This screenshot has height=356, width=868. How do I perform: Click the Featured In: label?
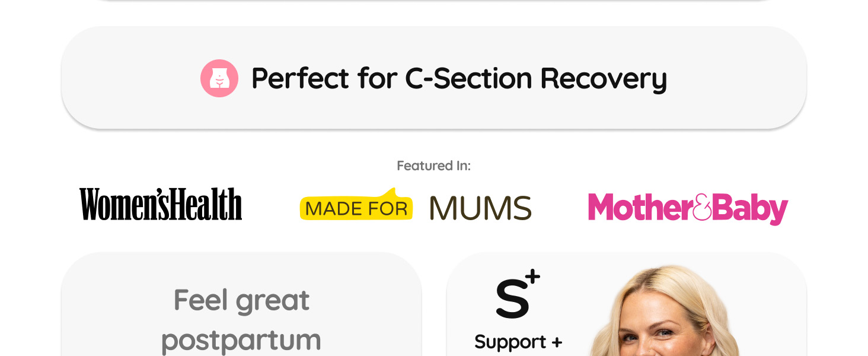point(433,166)
